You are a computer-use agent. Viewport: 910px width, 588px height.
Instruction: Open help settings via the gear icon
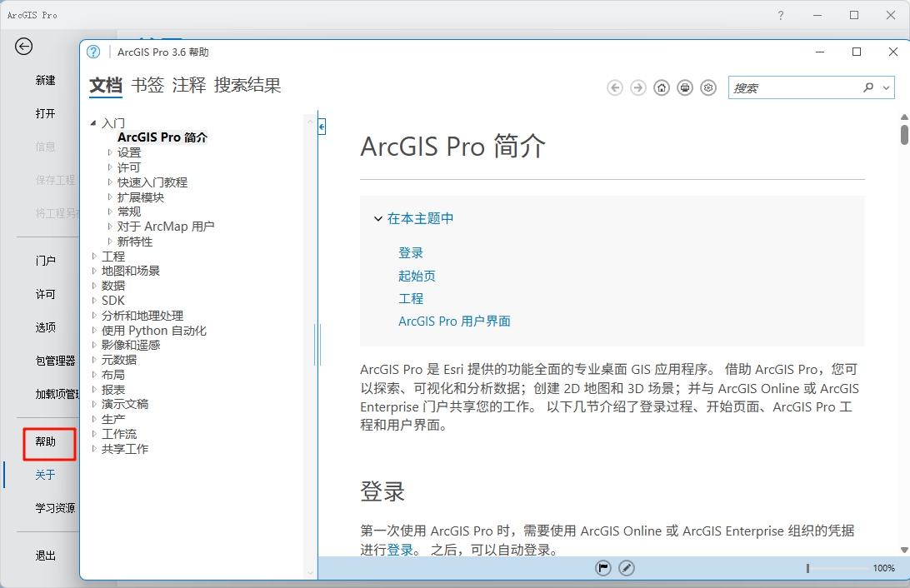[708, 87]
